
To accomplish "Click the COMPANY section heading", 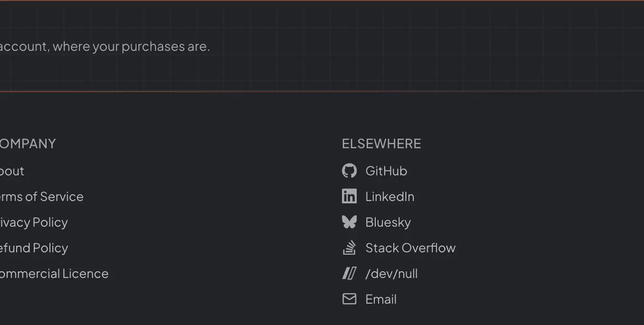I will (x=28, y=143).
